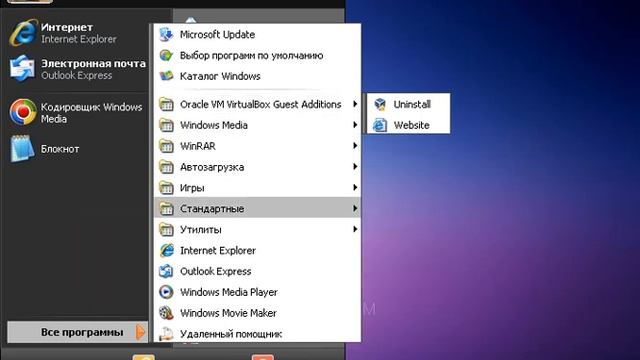The height and width of the screenshot is (360, 640).
Task: Open pinned Интернет Internet Explorer item
Action: pos(77,33)
